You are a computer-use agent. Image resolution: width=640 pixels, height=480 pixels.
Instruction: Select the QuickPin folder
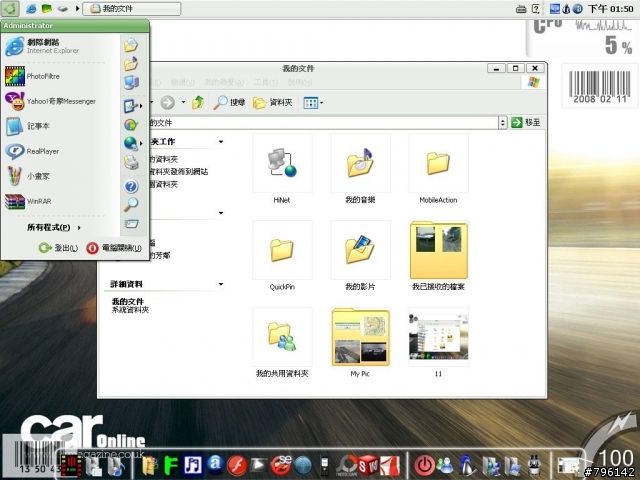[282, 256]
